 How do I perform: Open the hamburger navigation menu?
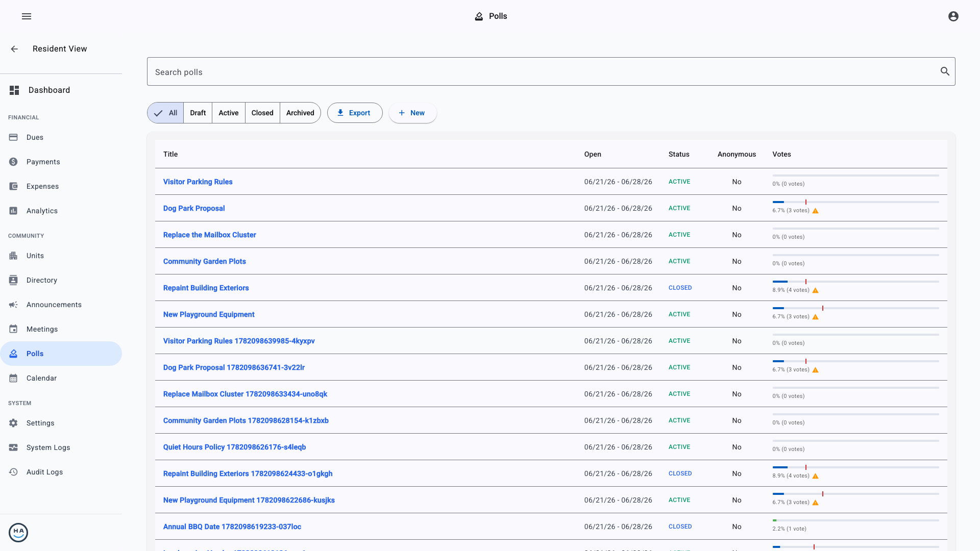(x=27, y=16)
